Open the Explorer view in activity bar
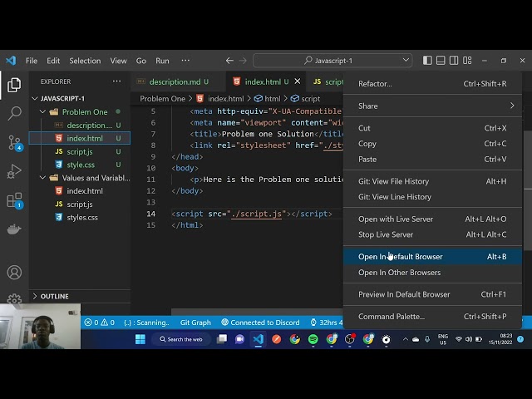532x399 pixels. click(x=14, y=85)
